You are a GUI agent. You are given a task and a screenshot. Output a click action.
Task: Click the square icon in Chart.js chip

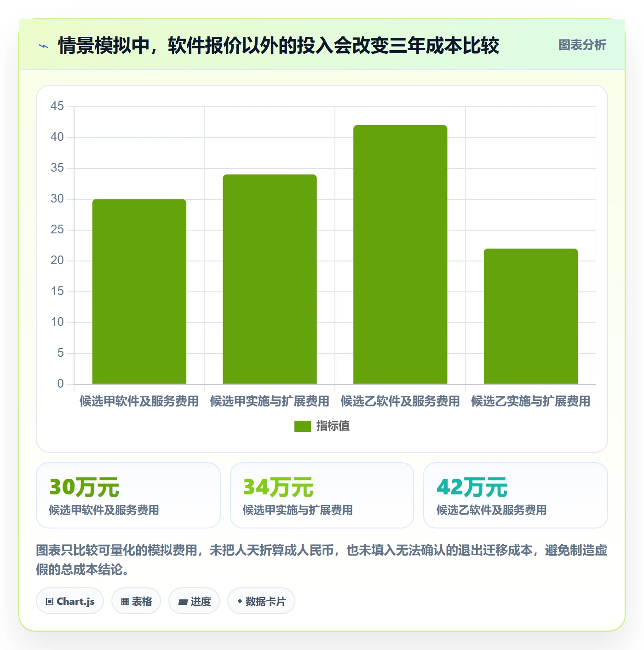(x=50, y=602)
